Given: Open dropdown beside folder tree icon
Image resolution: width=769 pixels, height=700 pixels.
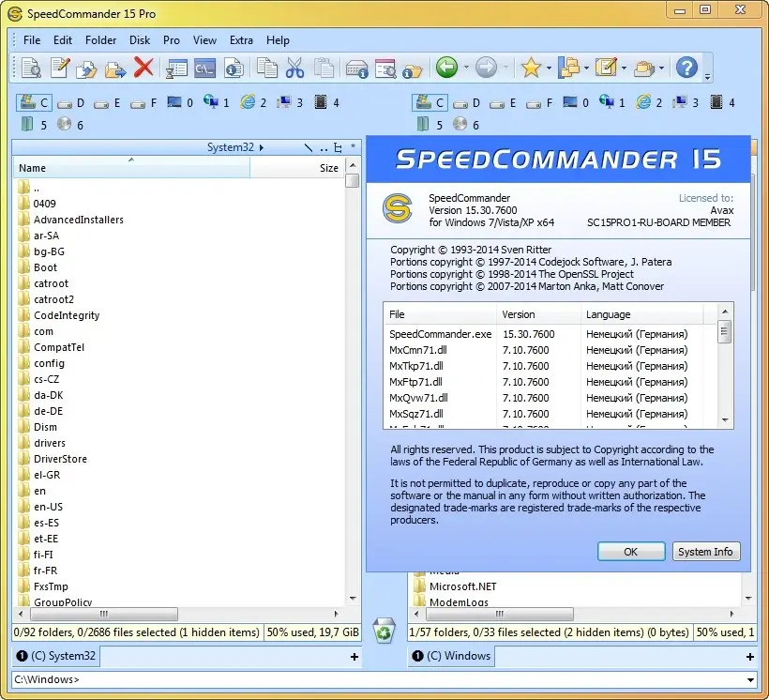Looking at the screenshot, I should [x=586, y=68].
